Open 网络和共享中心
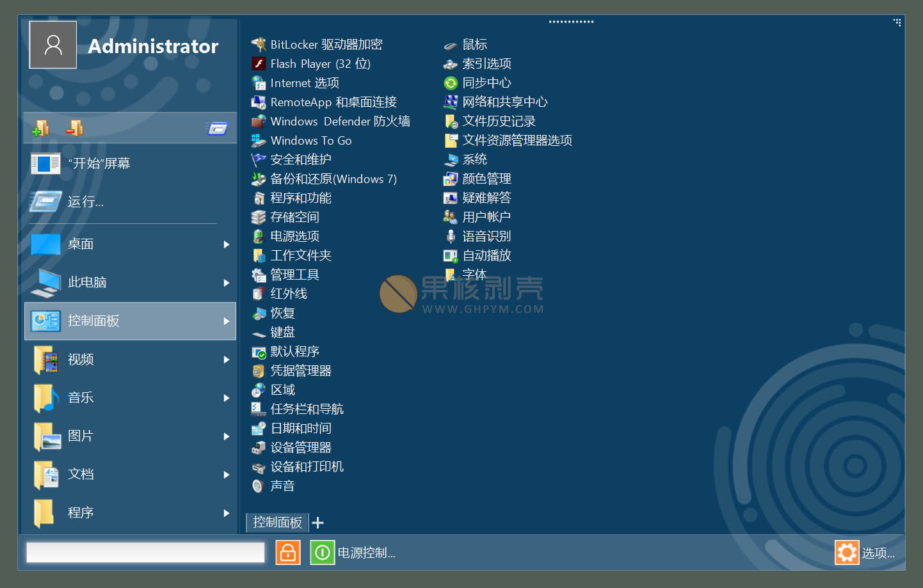 (x=509, y=101)
